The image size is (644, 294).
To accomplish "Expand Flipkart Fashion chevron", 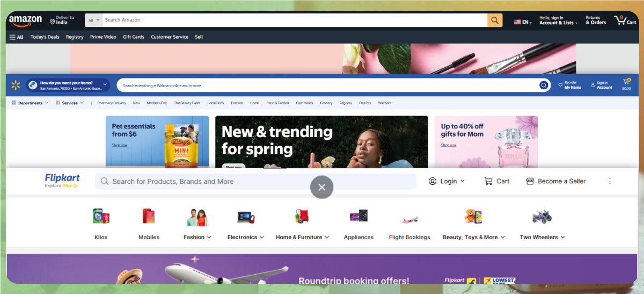I will [209, 237].
